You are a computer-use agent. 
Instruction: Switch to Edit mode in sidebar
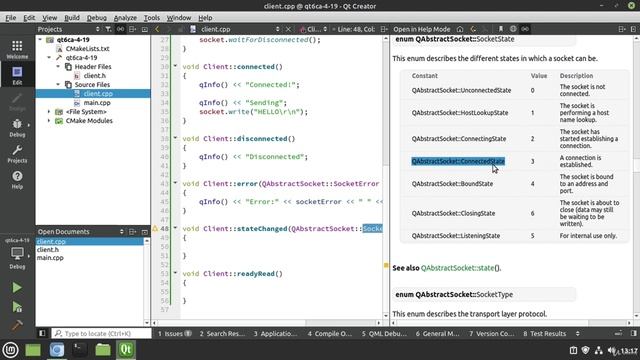click(x=17, y=76)
